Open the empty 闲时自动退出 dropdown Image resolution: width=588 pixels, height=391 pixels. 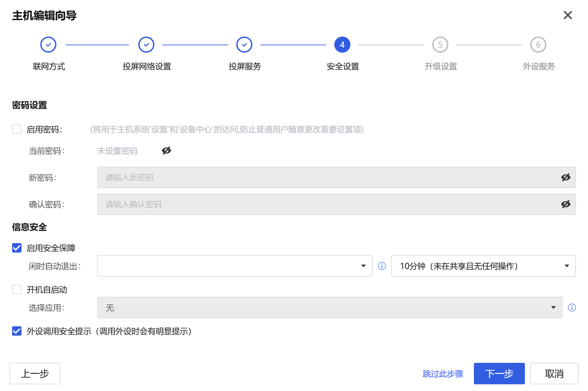tap(235, 266)
